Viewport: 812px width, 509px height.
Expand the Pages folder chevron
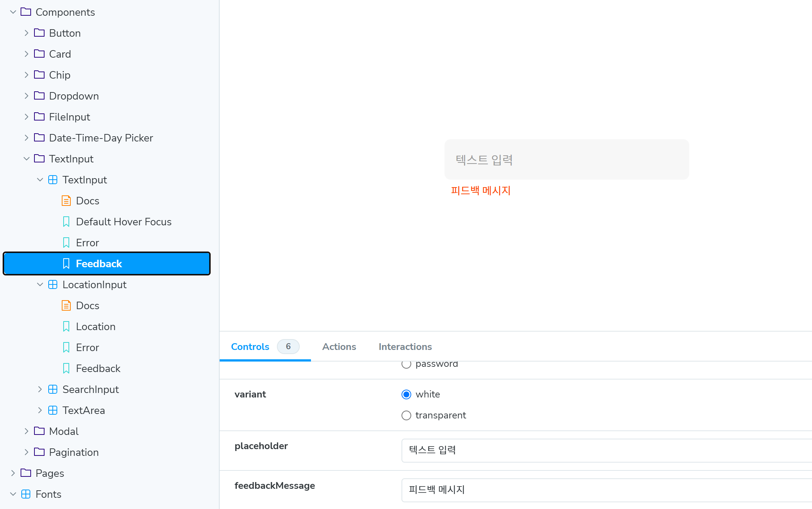(13, 473)
